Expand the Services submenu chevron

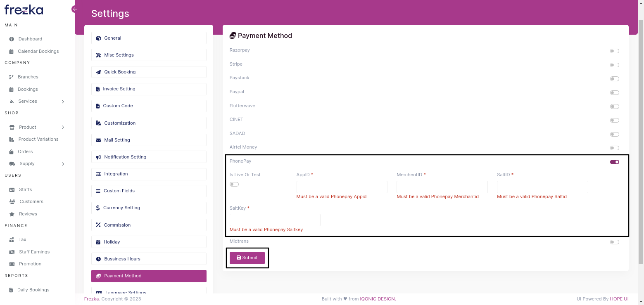pos(63,102)
